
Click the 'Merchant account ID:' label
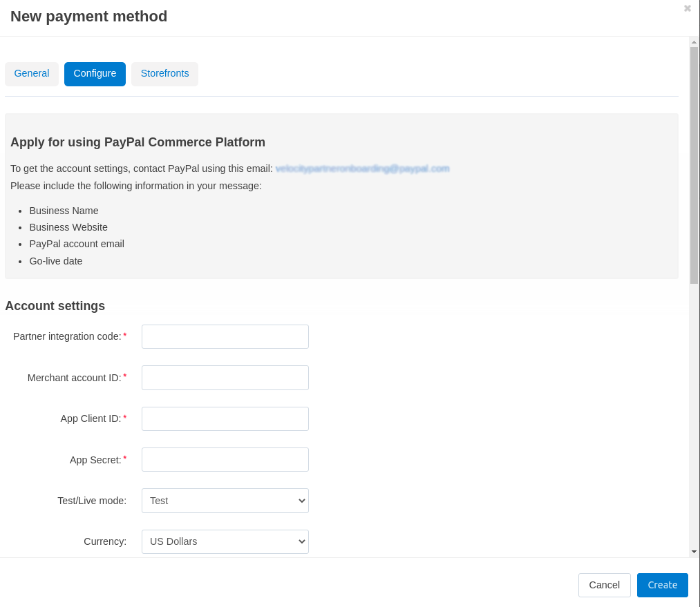[x=74, y=378]
